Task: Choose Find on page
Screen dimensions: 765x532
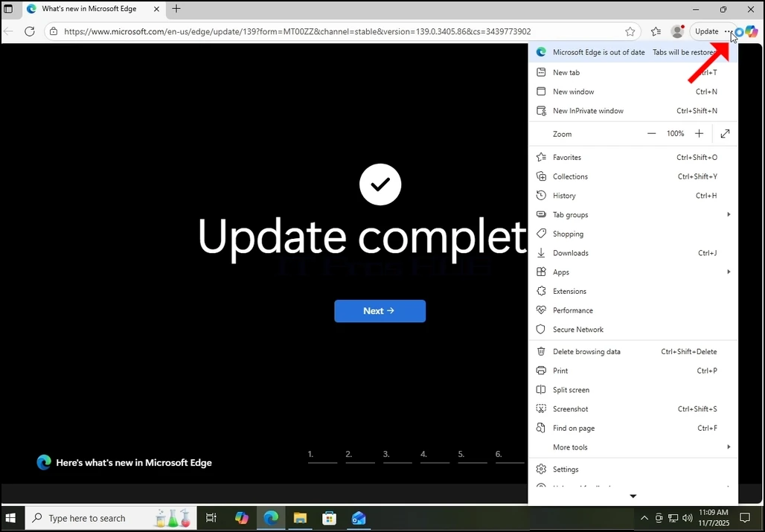Action: 633,428
